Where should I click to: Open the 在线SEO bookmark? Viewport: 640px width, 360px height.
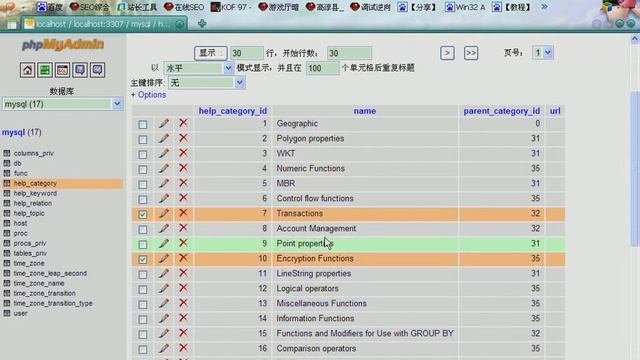[184, 7]
